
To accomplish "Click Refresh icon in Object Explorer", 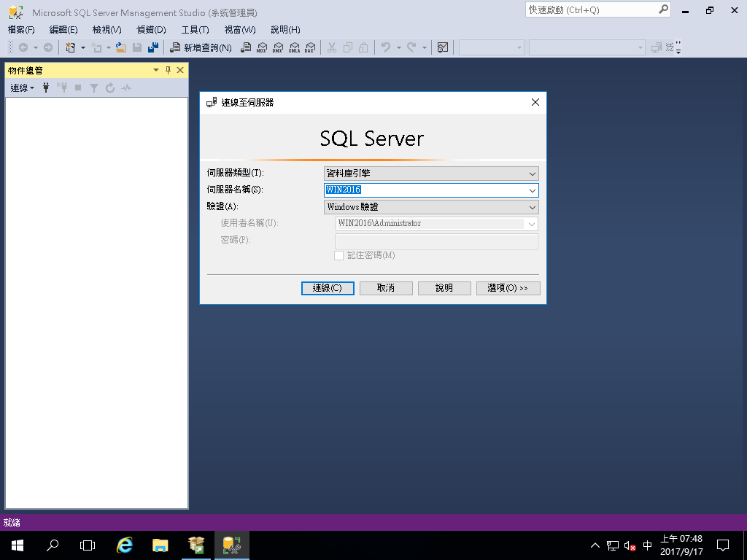I will pos(110,87).
